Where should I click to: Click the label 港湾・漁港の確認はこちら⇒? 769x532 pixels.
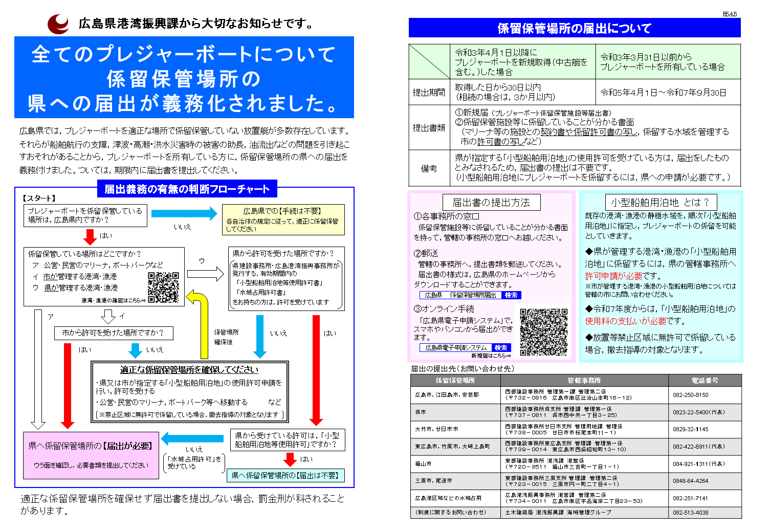(114, 301)
